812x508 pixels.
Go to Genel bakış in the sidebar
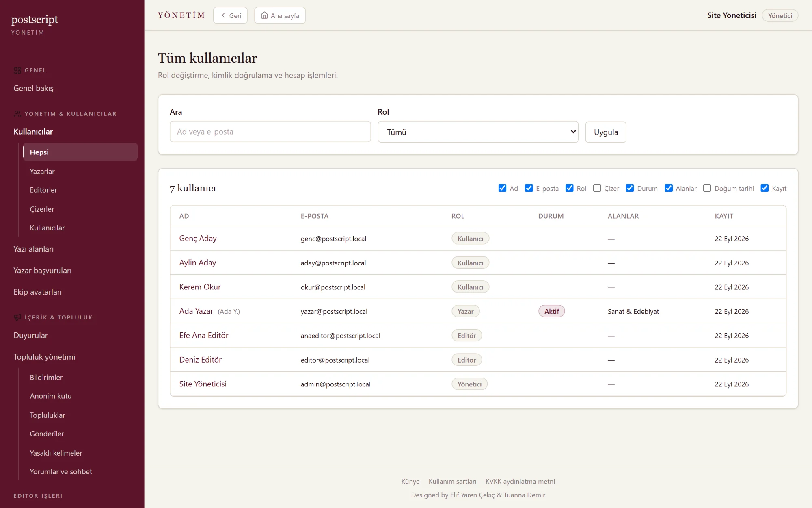pyautogui.click(x=33, y=88)
